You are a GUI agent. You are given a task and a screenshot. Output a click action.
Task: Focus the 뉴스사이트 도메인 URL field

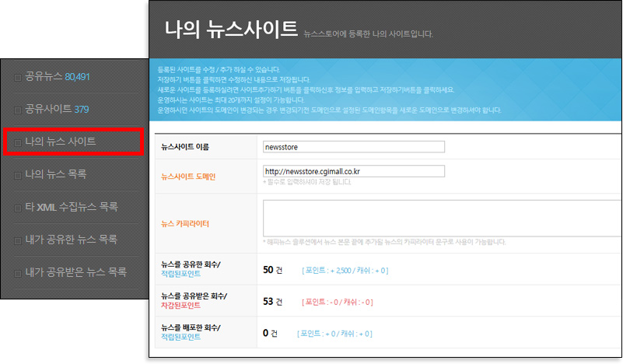(354, 171)
